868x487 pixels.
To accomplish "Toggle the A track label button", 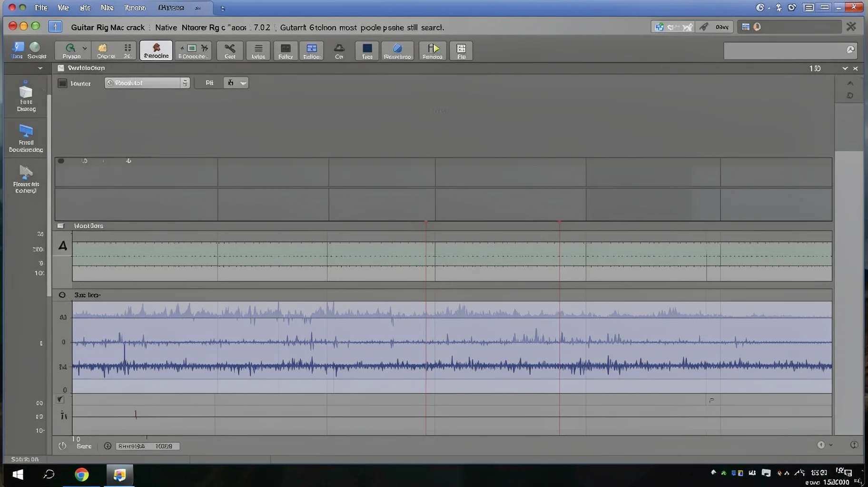I will pos(63,246).
